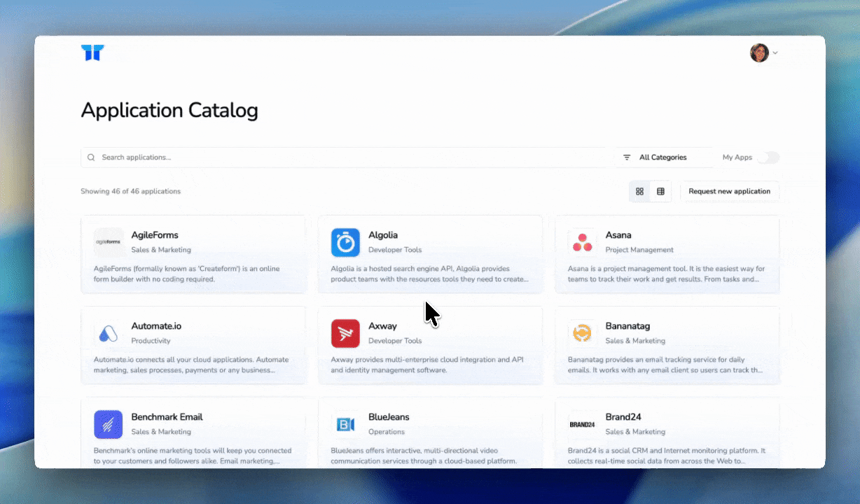
Task: Focus the Search applications field
Action: pos(345,157)
